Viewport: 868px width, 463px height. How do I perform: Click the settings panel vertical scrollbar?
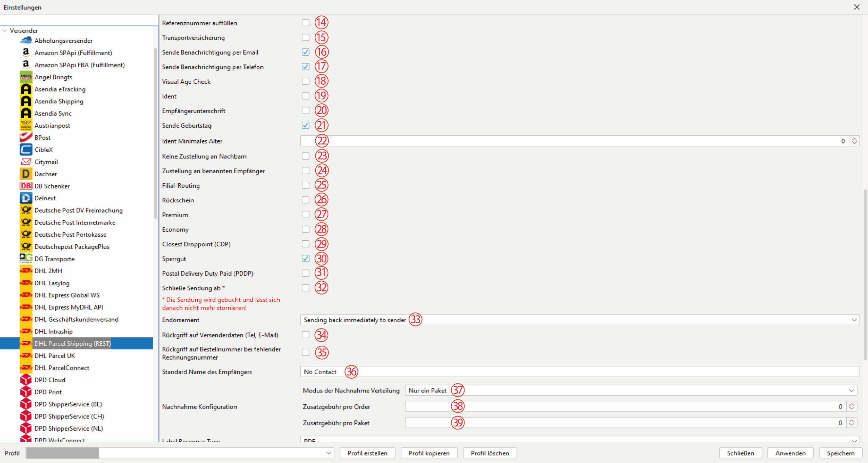[x=865, y=275]
